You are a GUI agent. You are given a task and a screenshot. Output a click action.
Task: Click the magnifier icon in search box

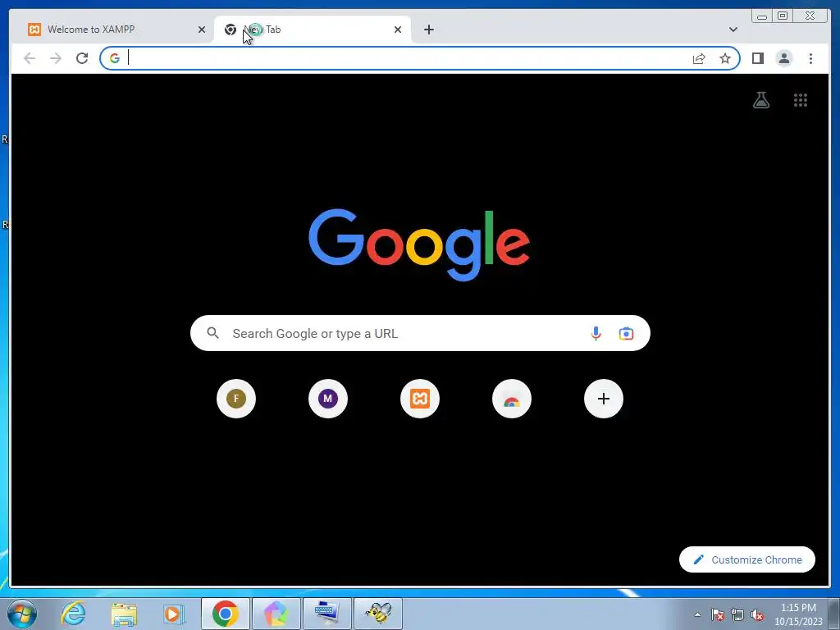[212, 333]
